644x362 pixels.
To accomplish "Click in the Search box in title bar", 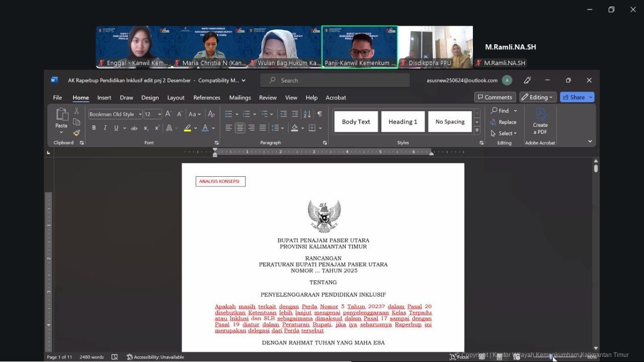I will click(335, 81).
